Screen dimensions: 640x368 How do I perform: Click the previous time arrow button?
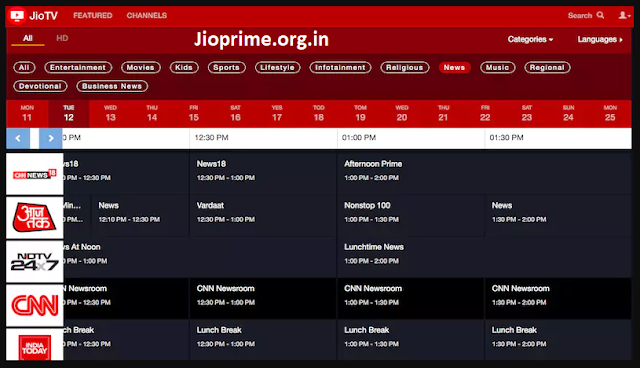[18, 138]
